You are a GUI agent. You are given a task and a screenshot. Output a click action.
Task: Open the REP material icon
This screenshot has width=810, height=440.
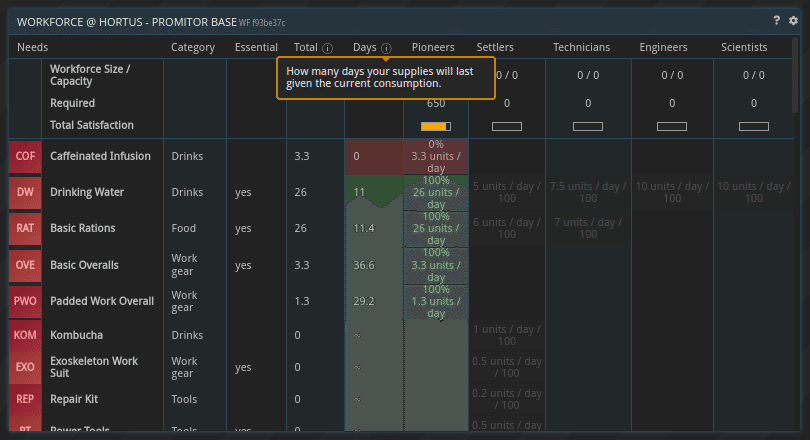point(25,399)
